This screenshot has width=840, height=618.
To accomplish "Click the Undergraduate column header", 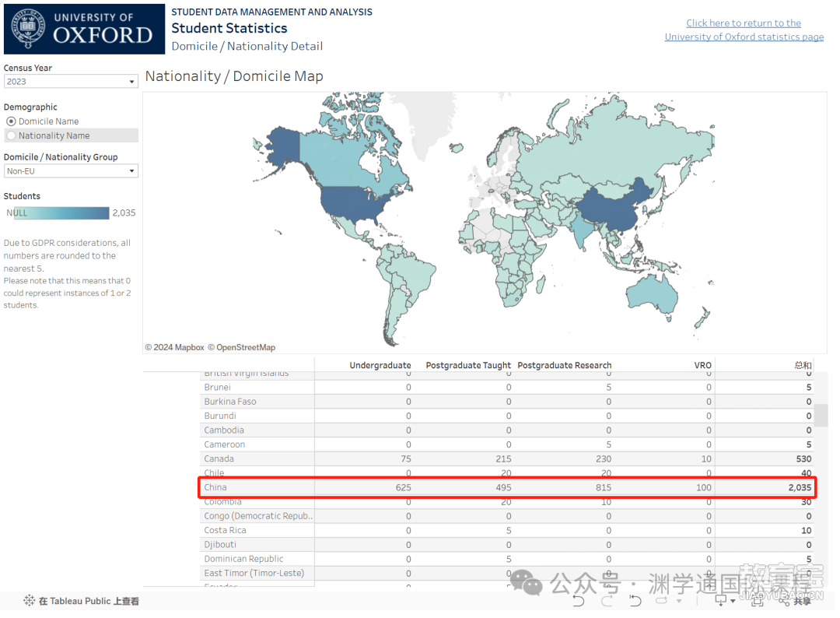I will coord(380,365).
